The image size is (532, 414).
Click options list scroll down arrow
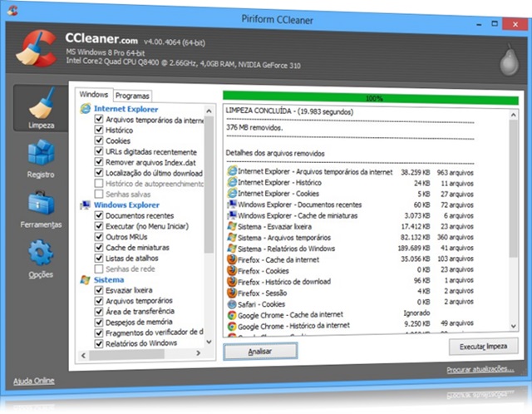[x=209, y=342]
